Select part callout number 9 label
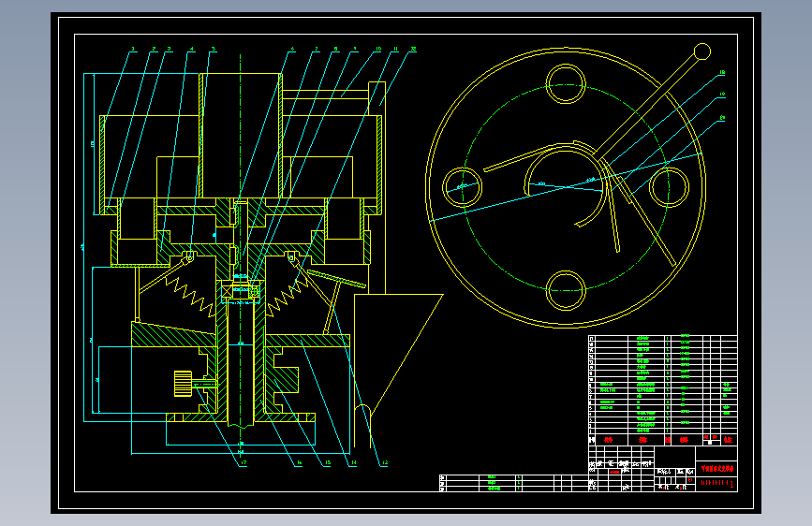The height and width of the screenshot is (526, 812). (355, 49)
